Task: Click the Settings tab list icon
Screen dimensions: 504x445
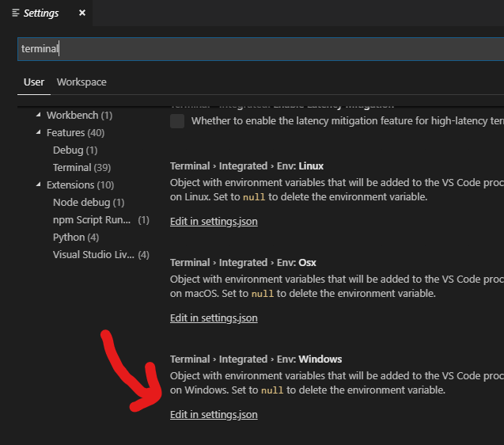Action: [16, 13]
